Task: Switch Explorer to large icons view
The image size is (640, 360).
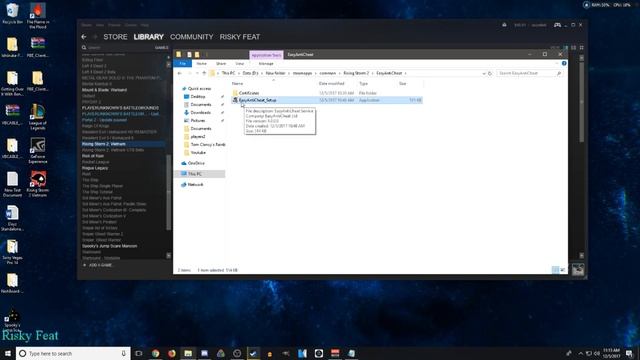Action: pyautogui.click(x=562, y=270)
